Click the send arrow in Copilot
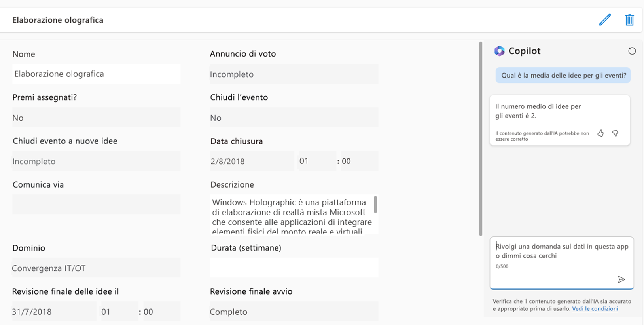This screenshot has height=325, width=644. pyautogui.click(x=621, y=279)
